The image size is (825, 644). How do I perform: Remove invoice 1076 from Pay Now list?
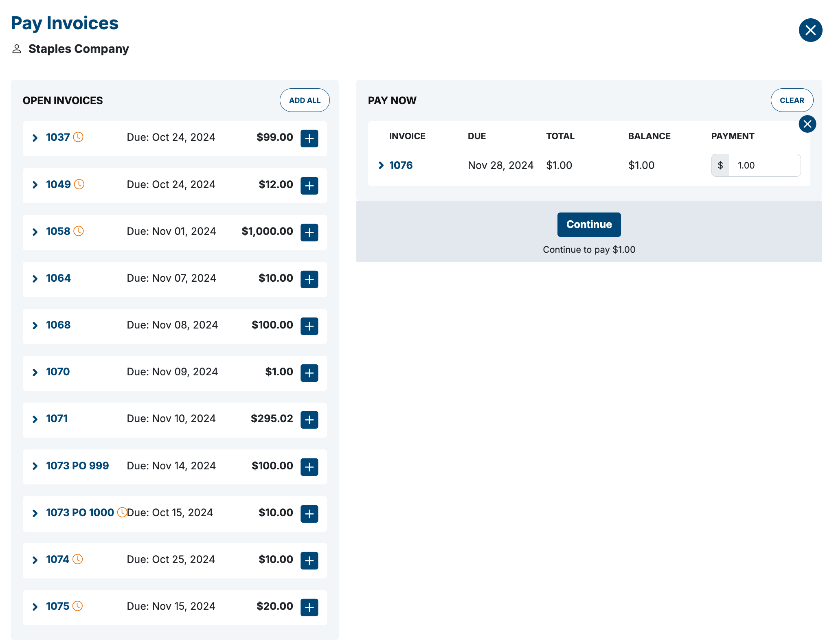pos(807,124)
